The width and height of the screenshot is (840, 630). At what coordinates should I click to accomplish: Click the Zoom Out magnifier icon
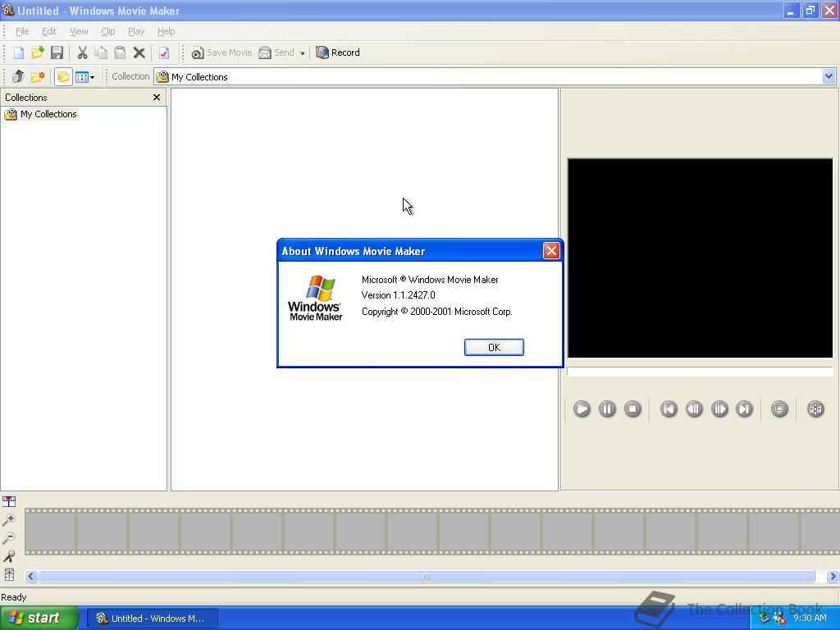(x=9, y=538)
